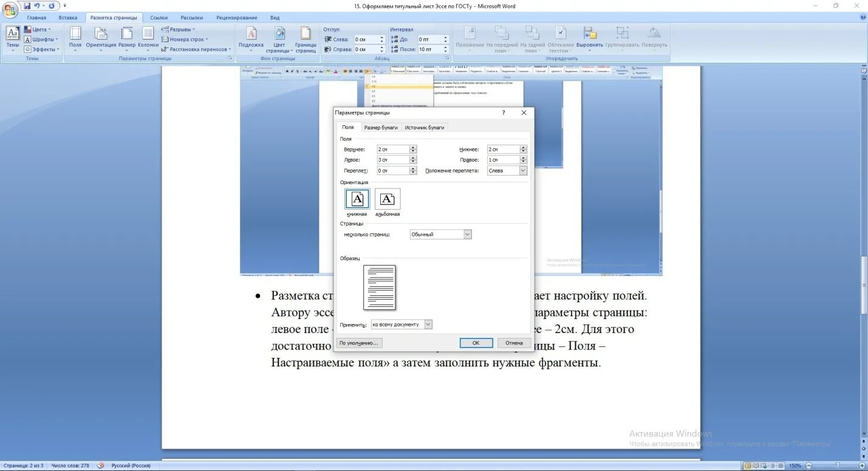Open Word Help icon

pos(863,18)
